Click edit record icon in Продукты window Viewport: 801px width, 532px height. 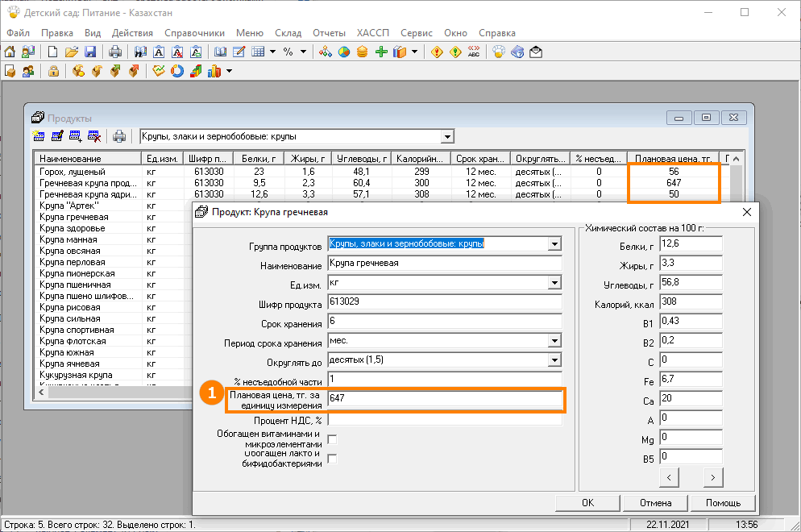[57, 136]
